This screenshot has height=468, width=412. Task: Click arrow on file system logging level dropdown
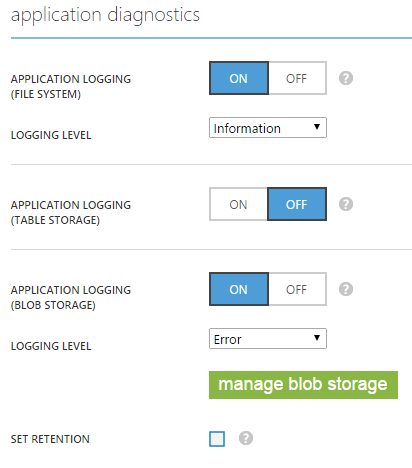317,127
